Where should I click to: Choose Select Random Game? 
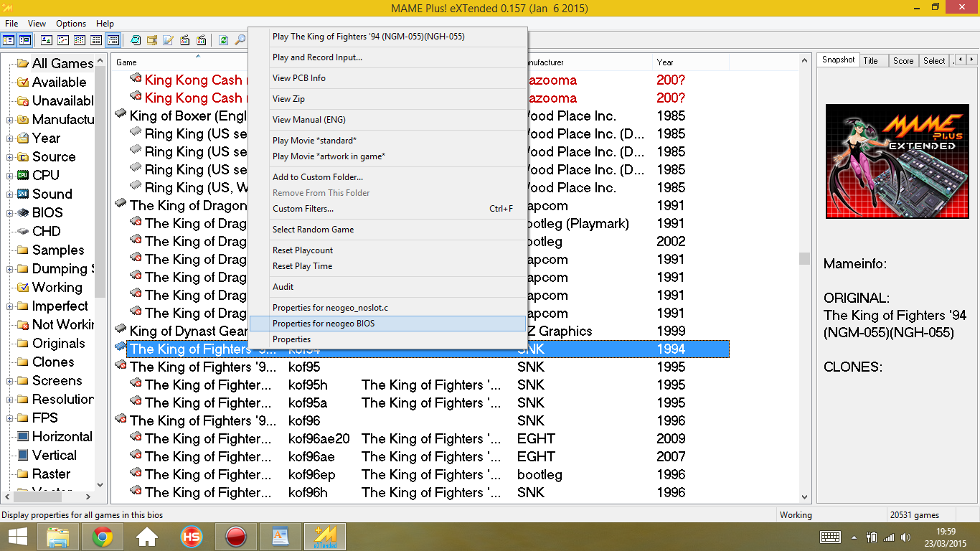387,230
